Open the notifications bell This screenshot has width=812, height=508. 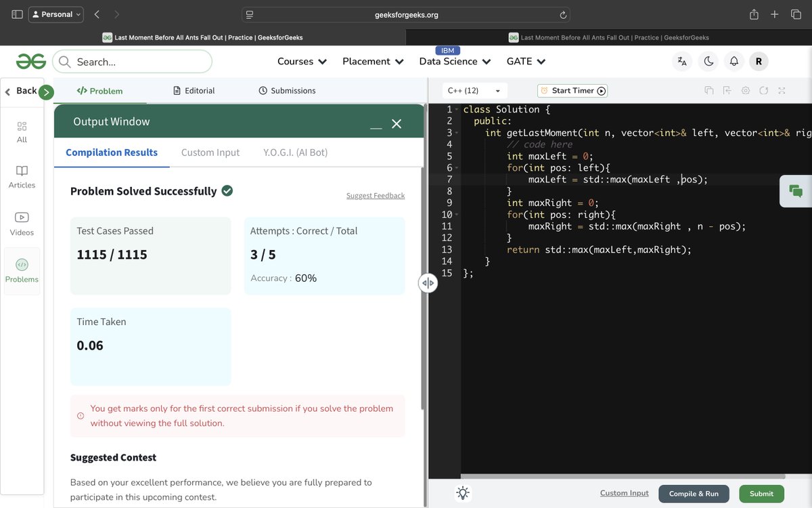pyautogui.click(x=734, y=62)
